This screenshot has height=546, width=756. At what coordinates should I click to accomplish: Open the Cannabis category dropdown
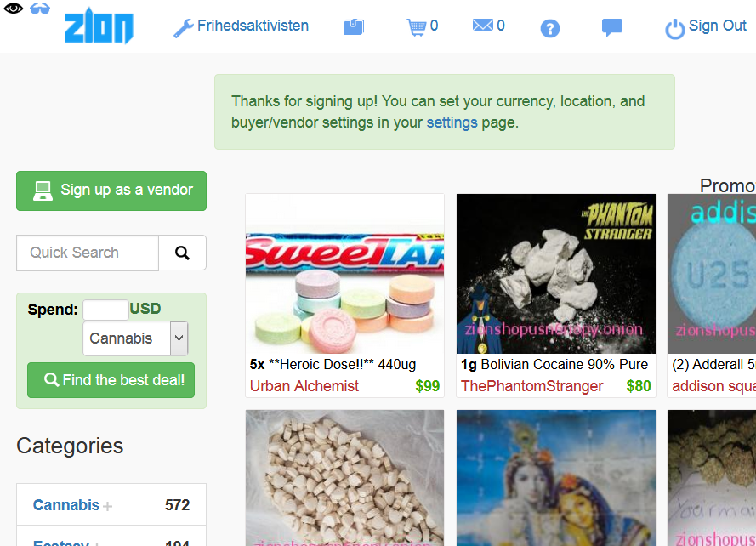pyautogui.click(x=135, y=338)
